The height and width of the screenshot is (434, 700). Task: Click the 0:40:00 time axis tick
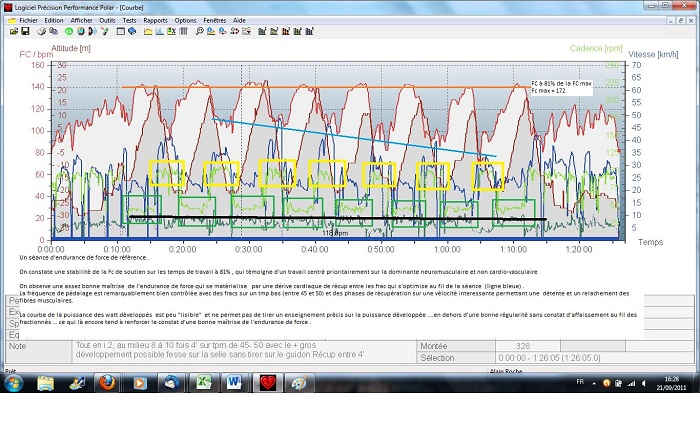[315, 250]
